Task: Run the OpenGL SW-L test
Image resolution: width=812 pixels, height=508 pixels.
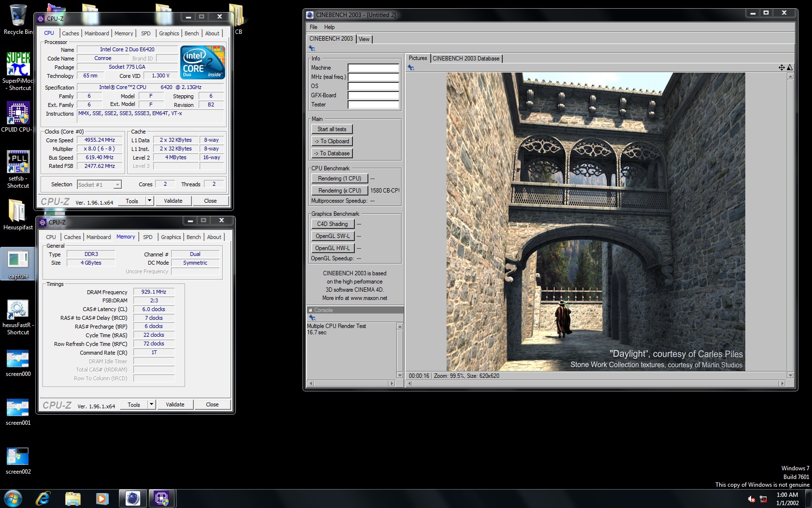Action: tap(333, 236)
